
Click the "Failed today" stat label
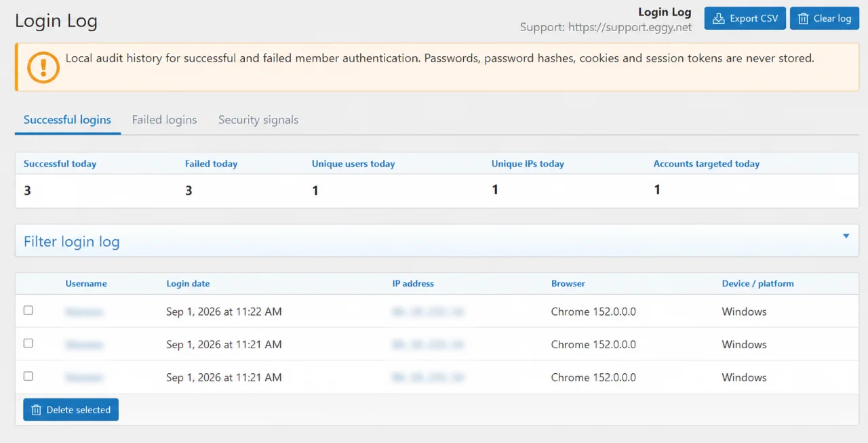[211, 164]
